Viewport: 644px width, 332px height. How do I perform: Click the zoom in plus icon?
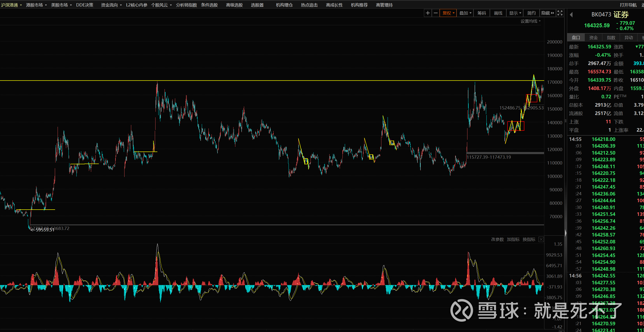tap(428, 13)
